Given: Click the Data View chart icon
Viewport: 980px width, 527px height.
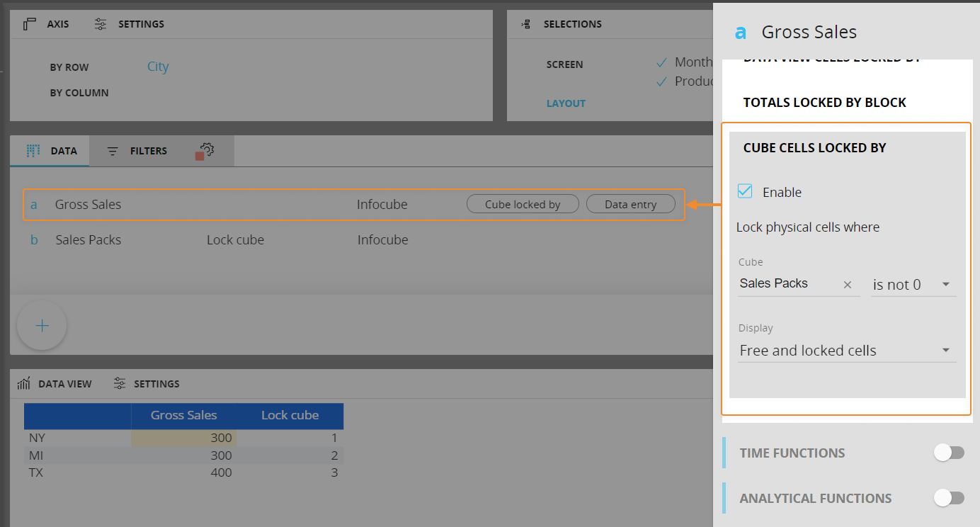Looking at the screenshot, I should pyautogui.click(x=24, y=383).
